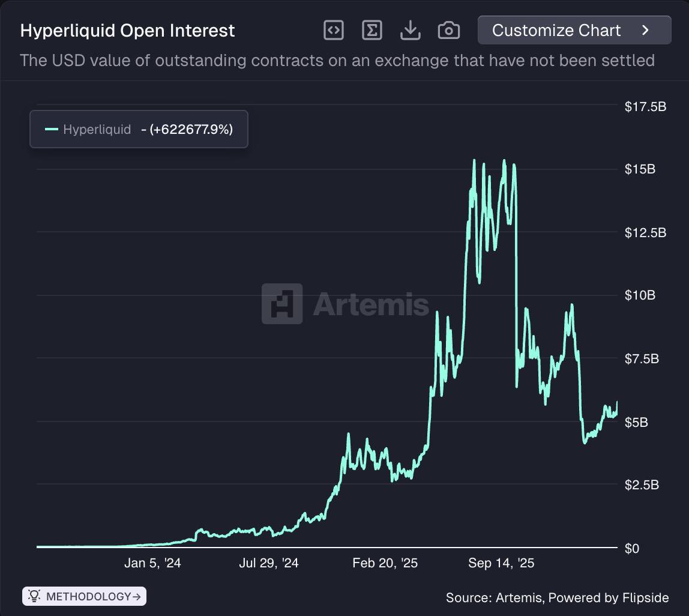The height and width of the screenshot is (616, 689).
Task: Click the Feb 20, '25 date label
Action: 385,563
